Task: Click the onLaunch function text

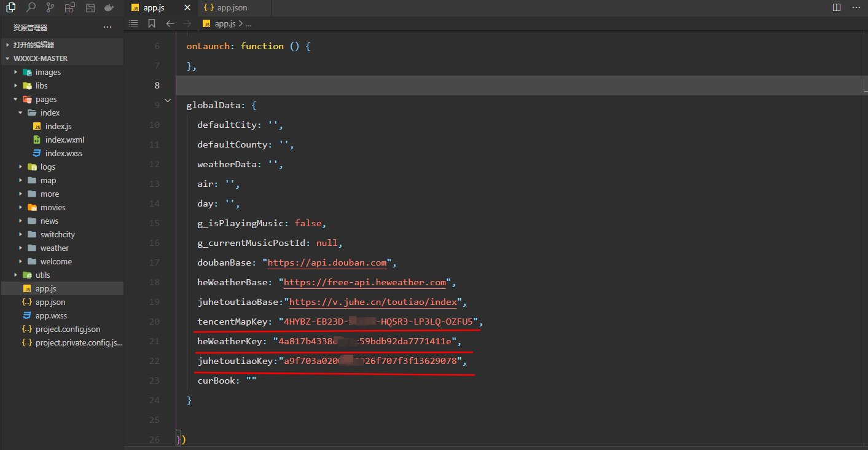Action: pos(249,46)
